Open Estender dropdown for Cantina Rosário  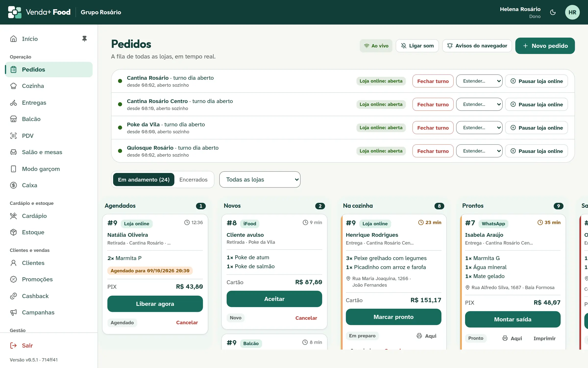coord(479,81)
